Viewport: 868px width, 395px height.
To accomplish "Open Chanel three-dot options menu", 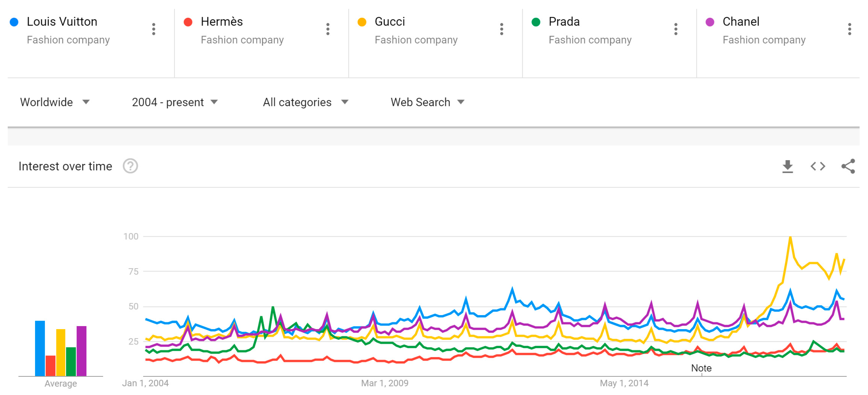I will tap(850, 29).
